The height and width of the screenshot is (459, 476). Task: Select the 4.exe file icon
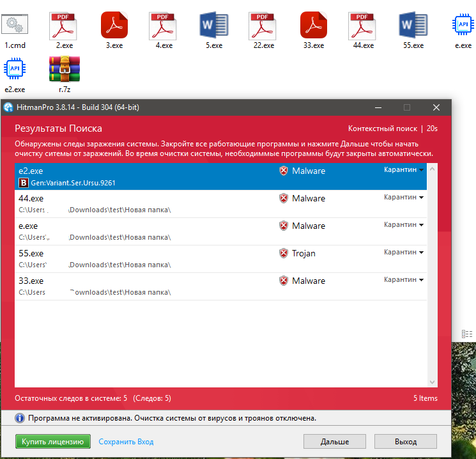(x=163, y=26)
